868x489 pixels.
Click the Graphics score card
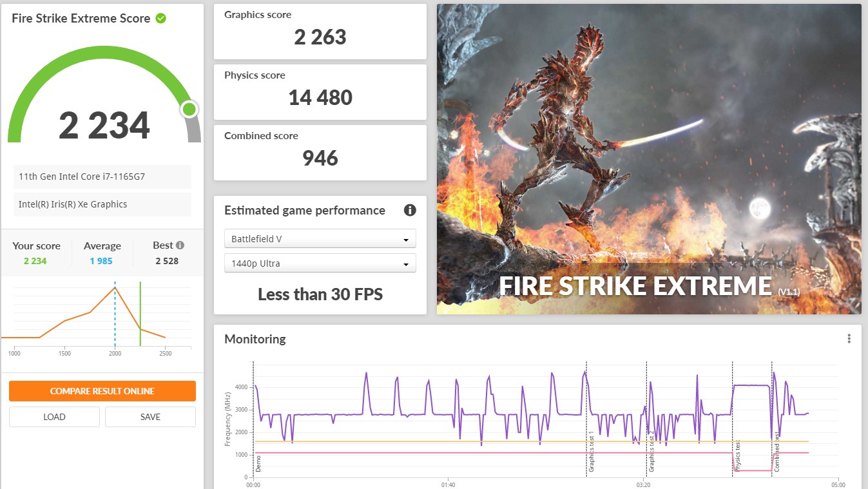point(320,32)
